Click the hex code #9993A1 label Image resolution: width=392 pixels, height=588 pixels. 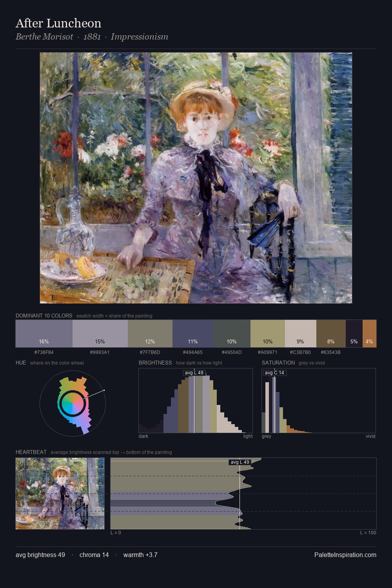pos(100,352)
